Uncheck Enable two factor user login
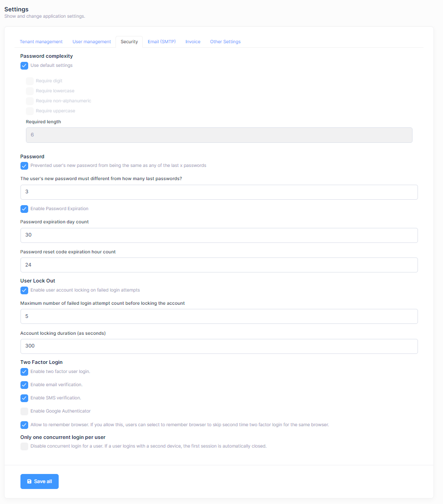443x504 pixels. (24, 372)
